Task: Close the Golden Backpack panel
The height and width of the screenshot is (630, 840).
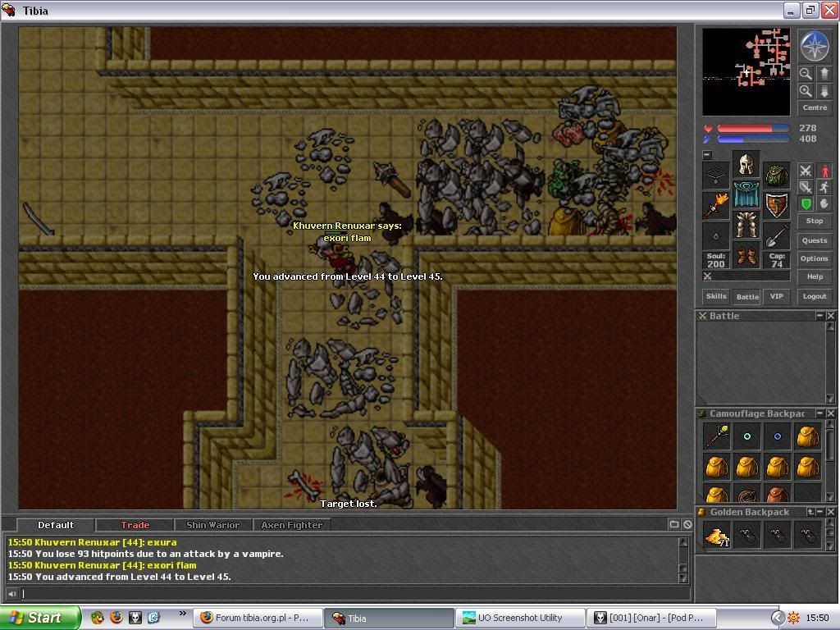Action: click(830, 512)
